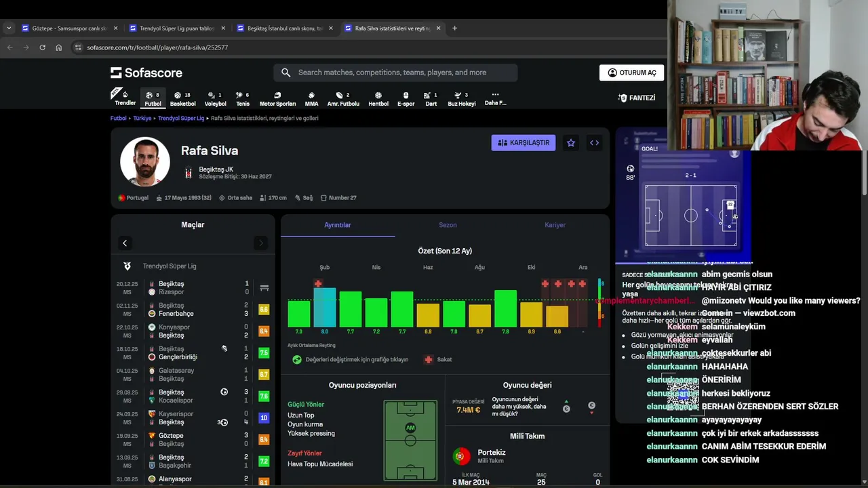Click the Beşiktaş JK team name
868x488 pixels.
point(216,169)
